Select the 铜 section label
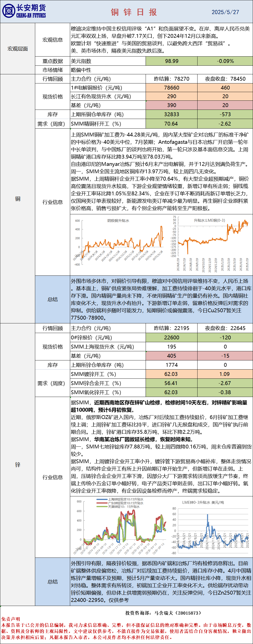The height and width of the screenshot is (644, 253). click(x=17, y=199)
